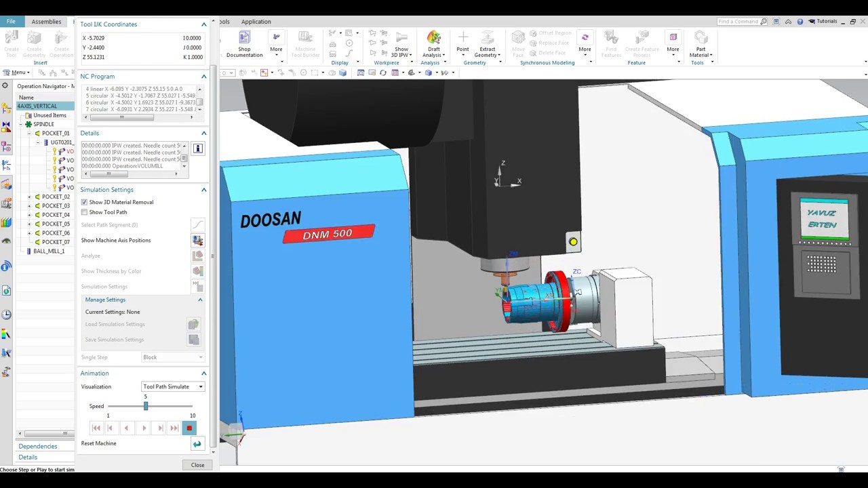Collapse the Manage Settings group
Screen dimensions: 868x488
click(x=200, y=300)
